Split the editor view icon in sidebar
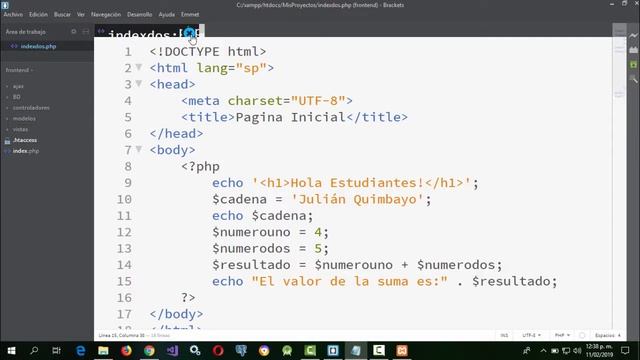Screen dimensions: 640x360 (x=86, y=31)
